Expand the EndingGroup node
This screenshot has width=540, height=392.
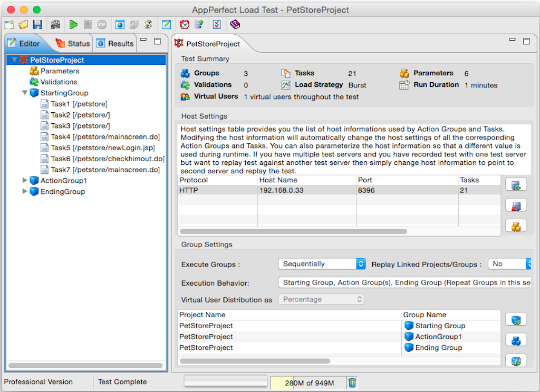(25, 191)
